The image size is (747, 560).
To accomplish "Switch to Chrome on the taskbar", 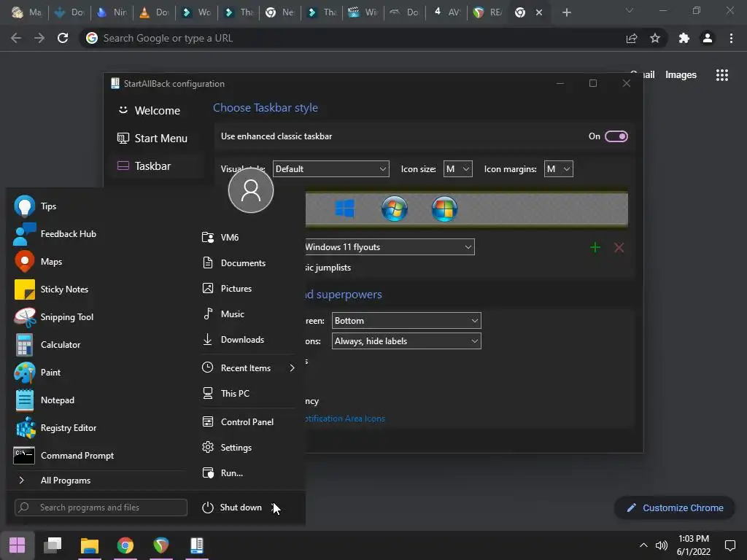I will click(125, 545).
